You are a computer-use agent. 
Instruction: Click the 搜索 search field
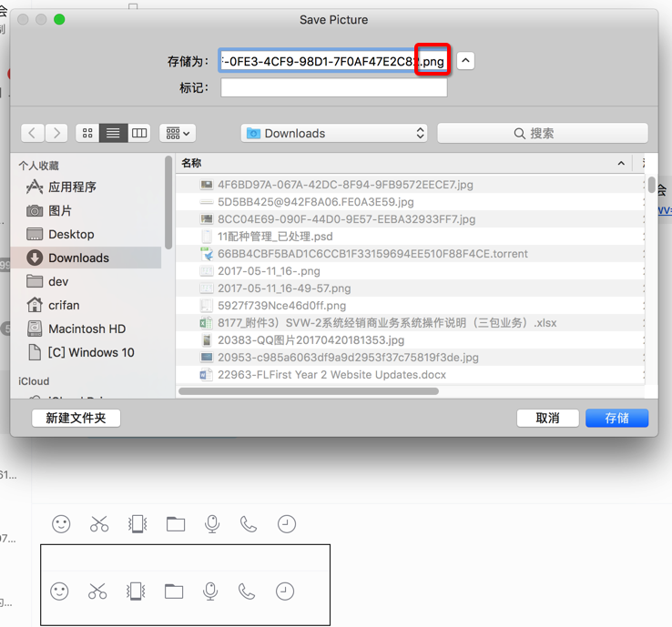(x=543, y=133)
